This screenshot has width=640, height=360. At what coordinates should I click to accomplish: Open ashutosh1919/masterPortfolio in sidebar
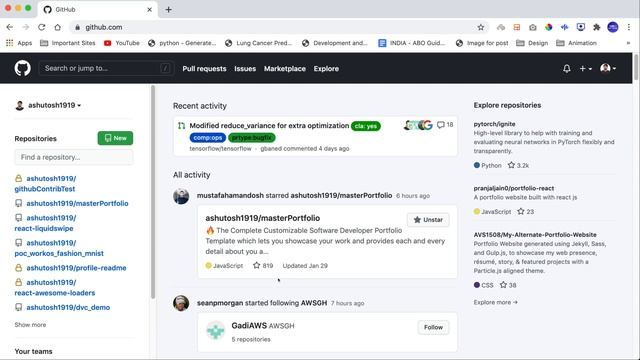click(77, 203)
